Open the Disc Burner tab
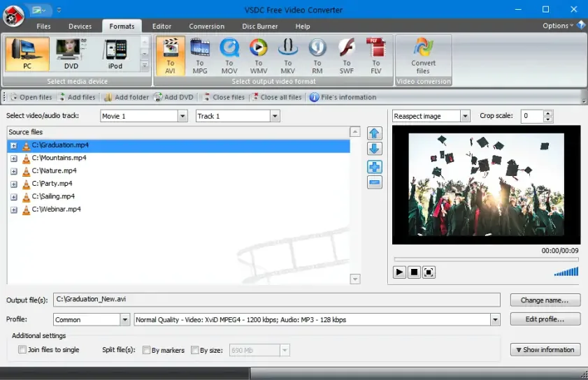 pos(259,27)
